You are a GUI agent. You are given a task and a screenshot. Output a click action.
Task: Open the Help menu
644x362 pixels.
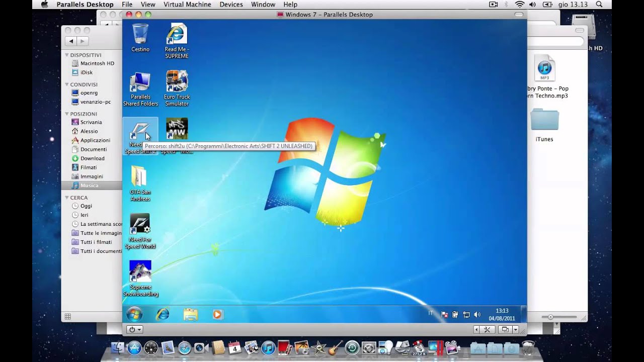point(290,5)
